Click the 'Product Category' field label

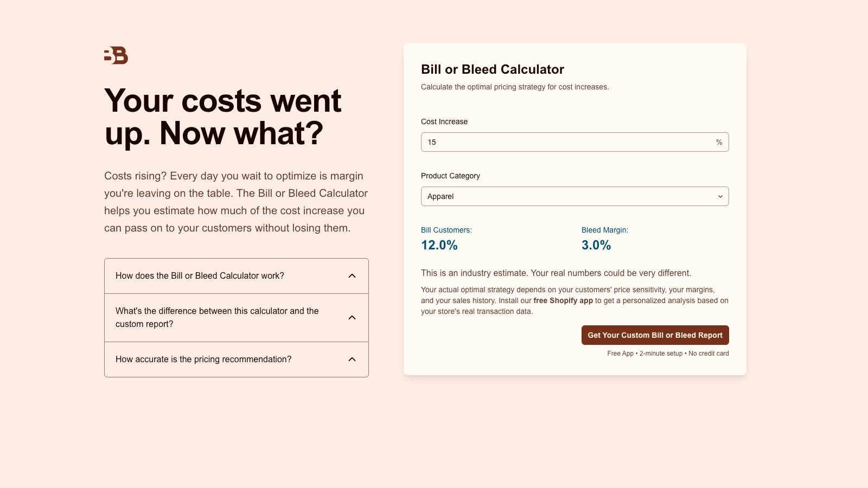pos(450,176)
